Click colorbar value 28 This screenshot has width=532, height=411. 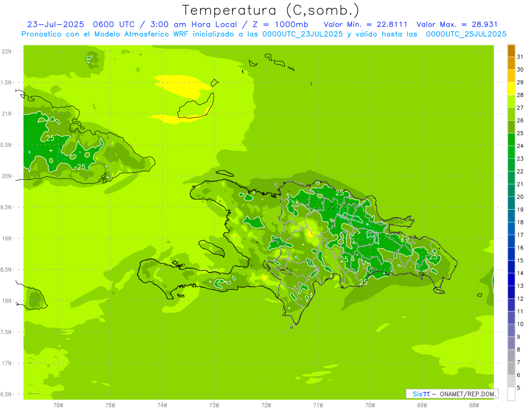520,95
